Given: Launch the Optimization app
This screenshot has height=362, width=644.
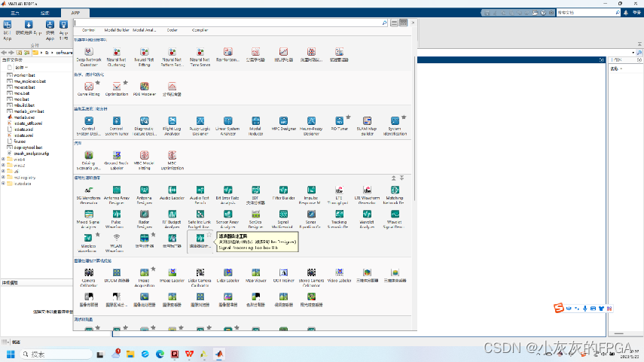Looking at the screenshot, I should [x=117, y=89].
